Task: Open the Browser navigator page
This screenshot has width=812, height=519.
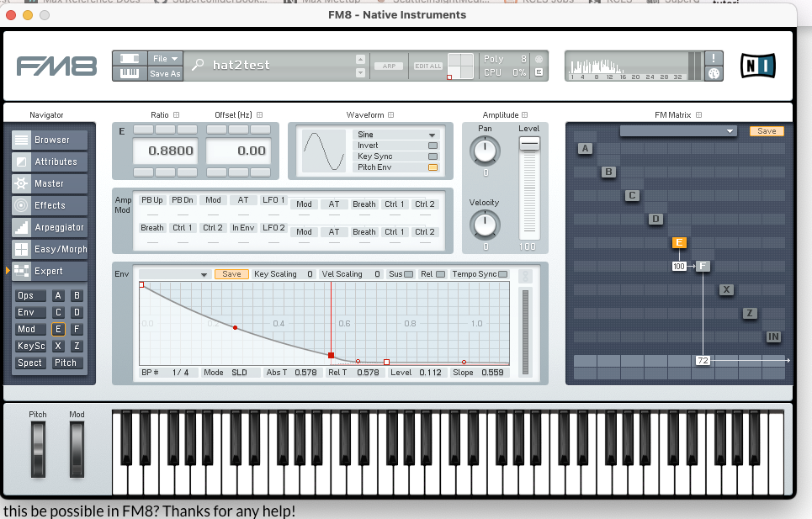Action: (x=49, y=140)
